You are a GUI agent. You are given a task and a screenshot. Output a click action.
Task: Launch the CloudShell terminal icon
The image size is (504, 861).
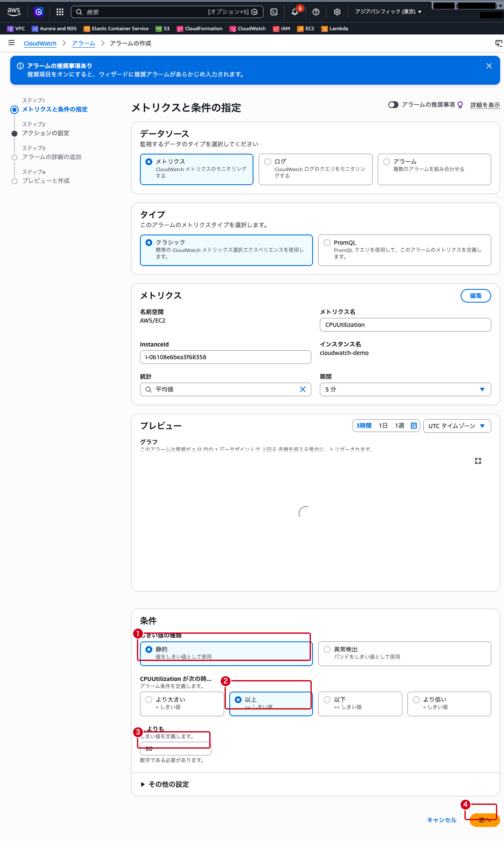point(274,12)
